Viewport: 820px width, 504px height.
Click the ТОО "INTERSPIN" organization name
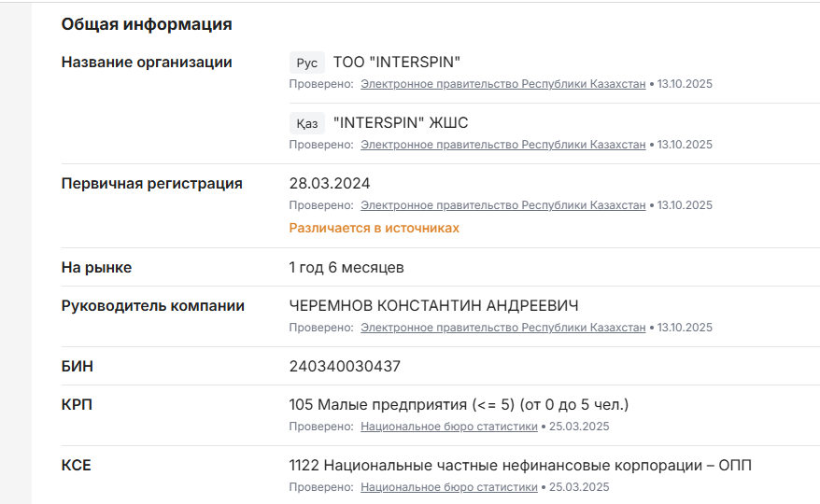pyautogui.click(x=397, y=63)
